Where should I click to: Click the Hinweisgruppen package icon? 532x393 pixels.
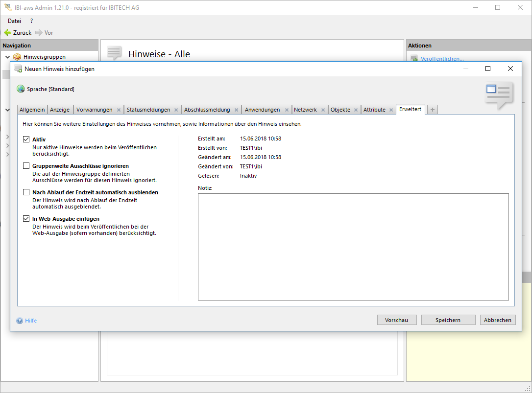pyautogui.click(x=17, y=57)
